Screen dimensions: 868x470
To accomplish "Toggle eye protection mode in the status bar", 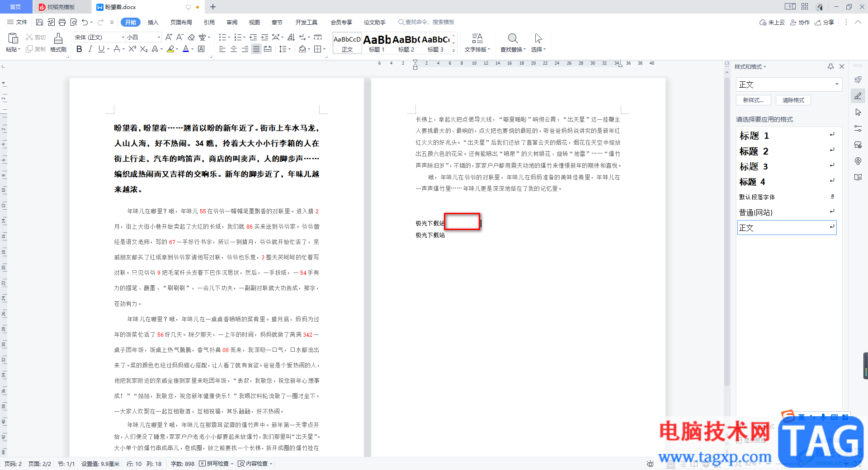I will 650,464.
